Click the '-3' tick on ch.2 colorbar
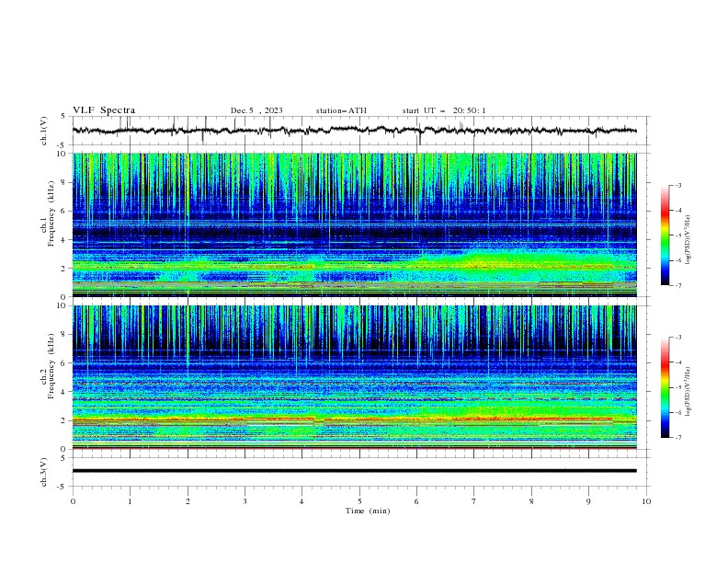 coord(677,338)
